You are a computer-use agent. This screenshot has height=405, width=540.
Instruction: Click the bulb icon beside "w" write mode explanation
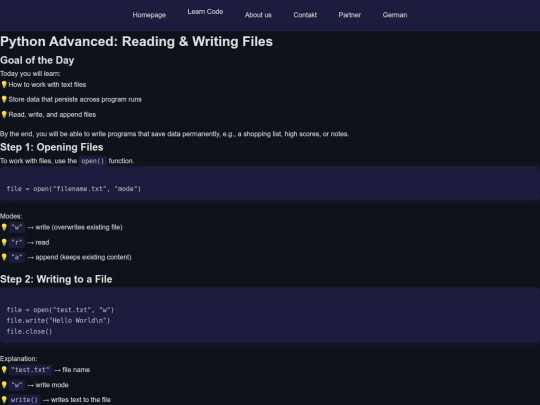pos(4,385)
